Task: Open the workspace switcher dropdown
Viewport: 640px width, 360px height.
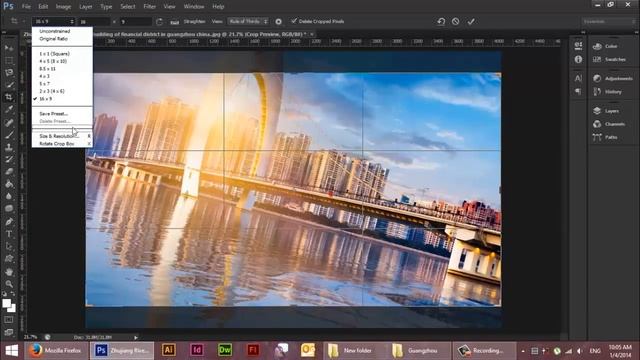Action: click(x=608, y=21)
